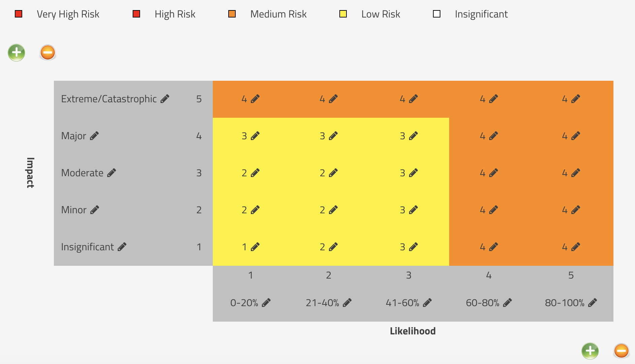Screen dimensions: 635x364
Task: Edit the Minor impact label
Action: click(95, 210)
